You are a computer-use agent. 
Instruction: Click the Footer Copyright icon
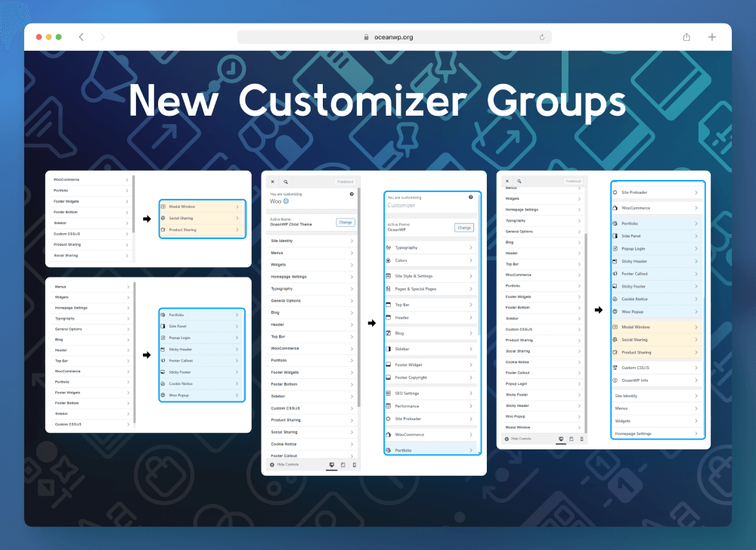(x=389, y=378)
